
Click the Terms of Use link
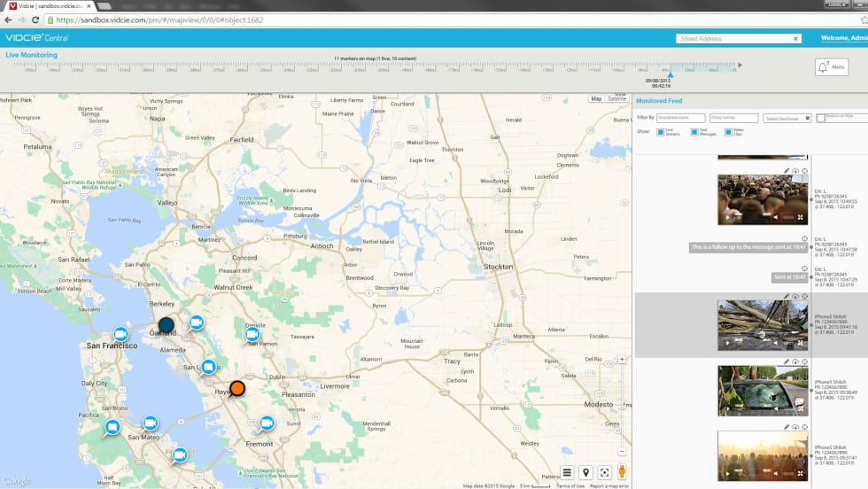pos(570,485)
